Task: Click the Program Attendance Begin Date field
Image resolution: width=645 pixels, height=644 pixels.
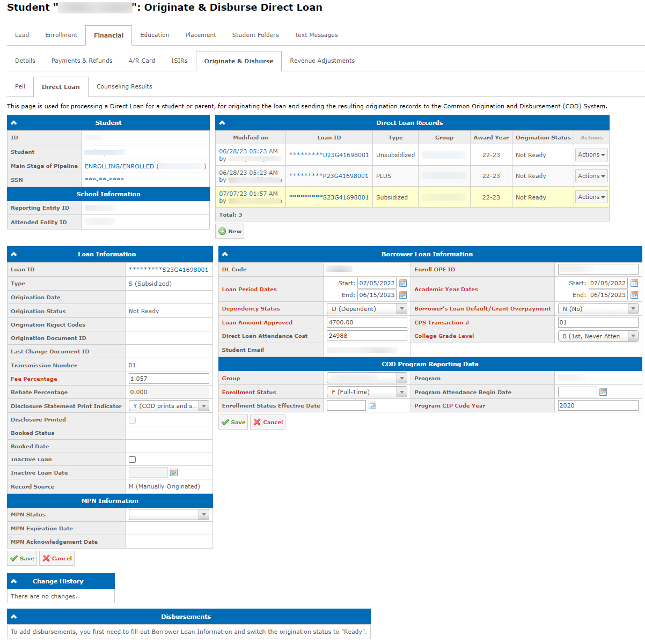Action: click(x=577, y=392)
